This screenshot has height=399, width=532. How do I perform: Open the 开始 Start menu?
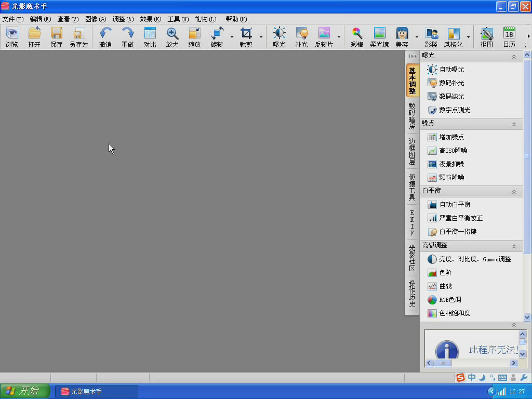25,391
